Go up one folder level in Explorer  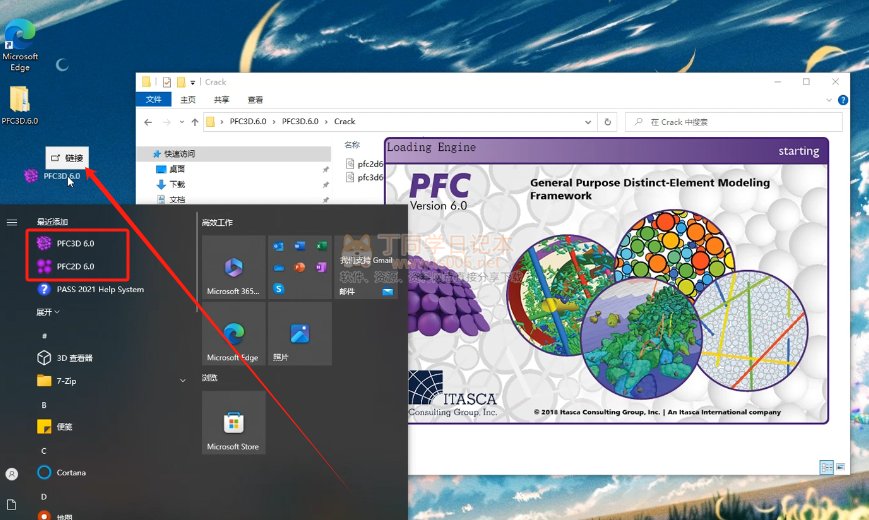click(194, 122)
